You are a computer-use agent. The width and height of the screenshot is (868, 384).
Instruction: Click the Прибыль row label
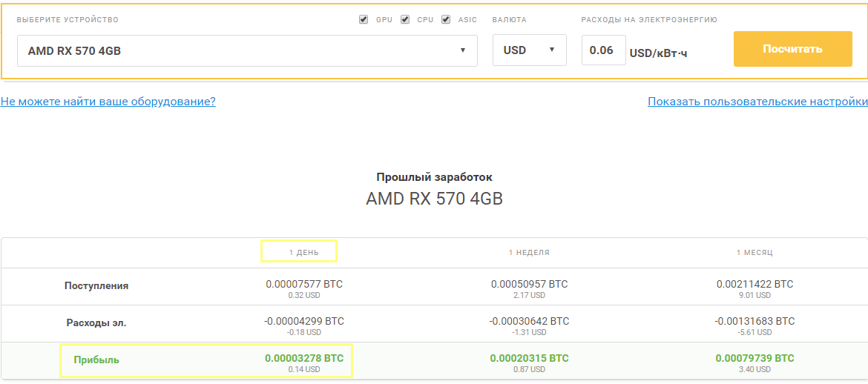point(96,360)
